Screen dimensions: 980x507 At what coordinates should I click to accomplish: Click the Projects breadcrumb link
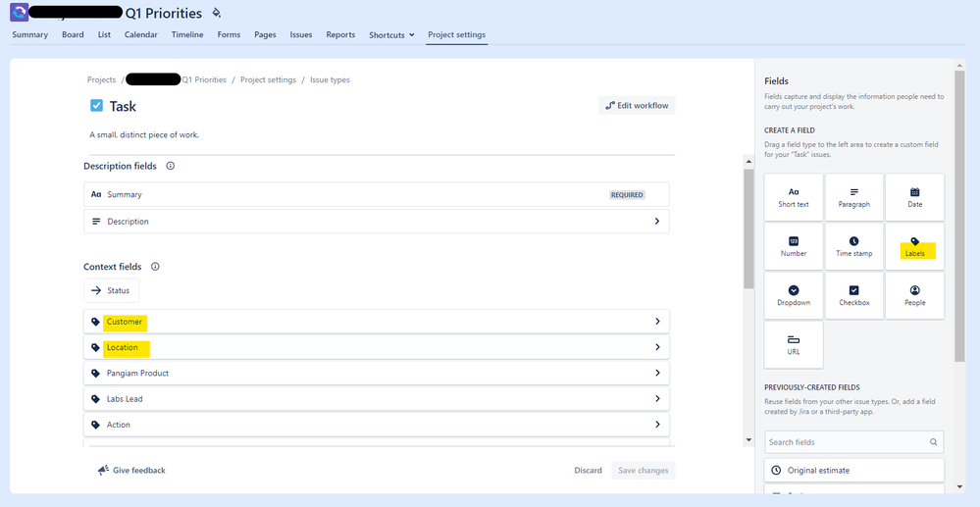click(x=101, y=80)
